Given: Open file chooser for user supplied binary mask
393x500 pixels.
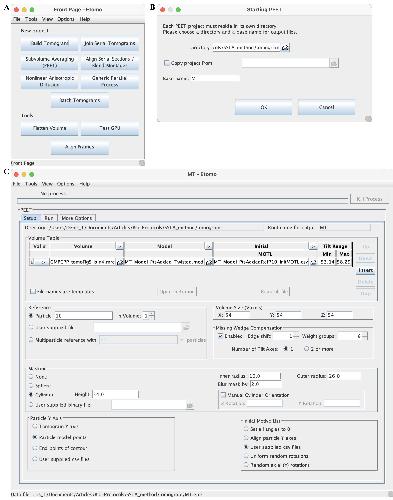Looking at the screenshot, I should pos(189,405).
